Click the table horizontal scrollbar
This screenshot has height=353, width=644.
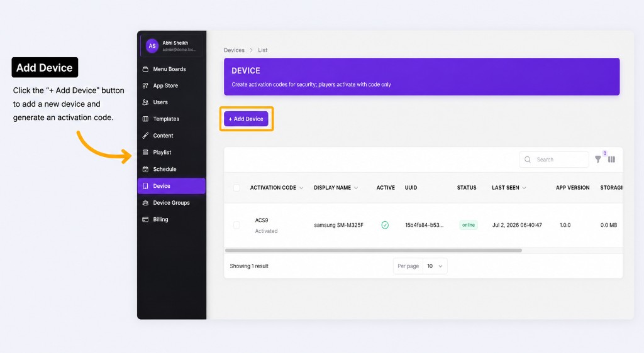point(374,250)
